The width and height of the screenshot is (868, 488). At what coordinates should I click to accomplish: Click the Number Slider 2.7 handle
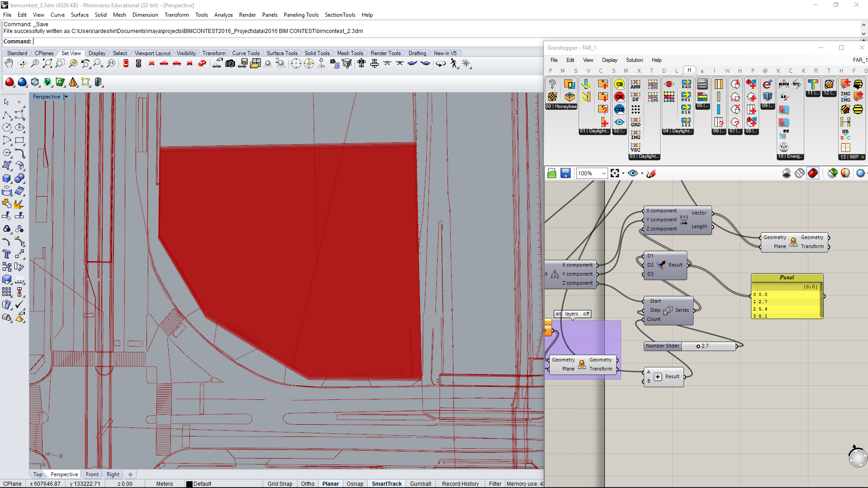698,346
